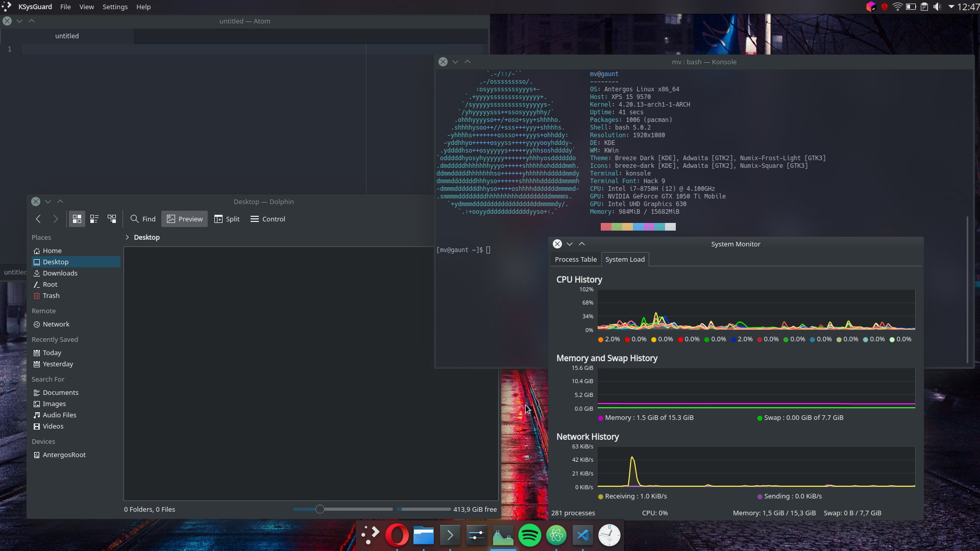Launch Opera browser from the dock

397,535
